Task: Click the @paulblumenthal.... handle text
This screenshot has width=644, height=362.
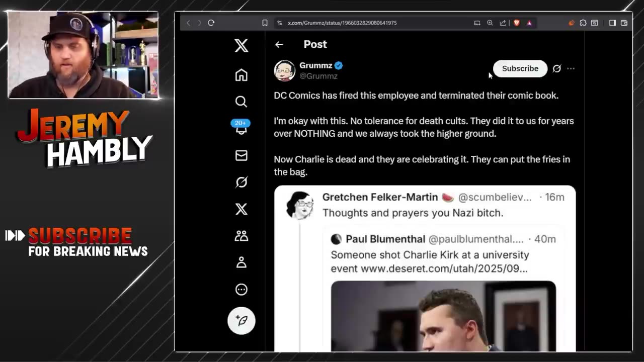Action: [476, 239]
